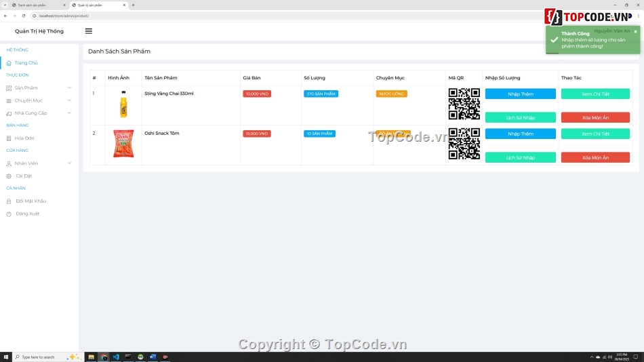
Task: Click the Cài Đặt gear icon
Action: point(9,176)
